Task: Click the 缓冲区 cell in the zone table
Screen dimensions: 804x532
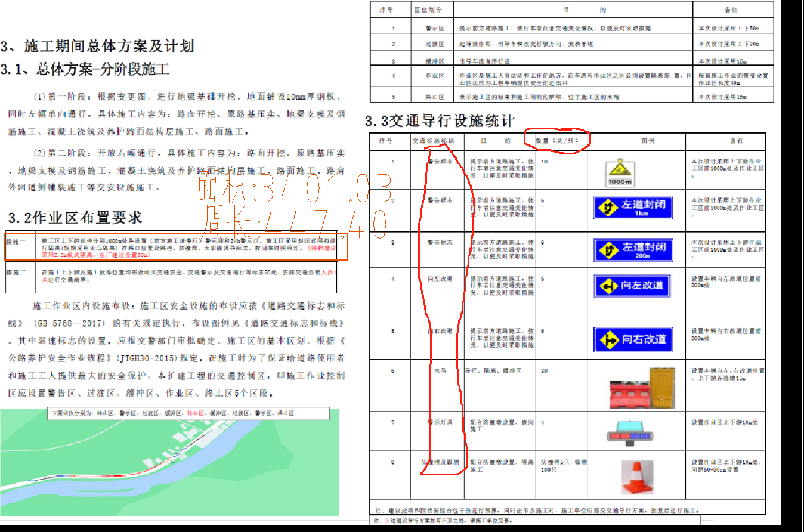Action: pyautogui.click(x=434, y=61)
